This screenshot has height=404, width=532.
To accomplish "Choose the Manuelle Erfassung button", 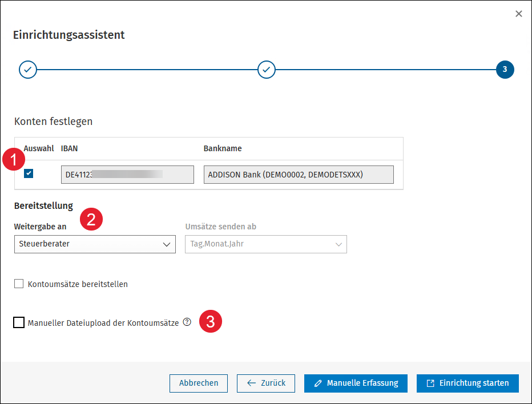I will point(356,383).
